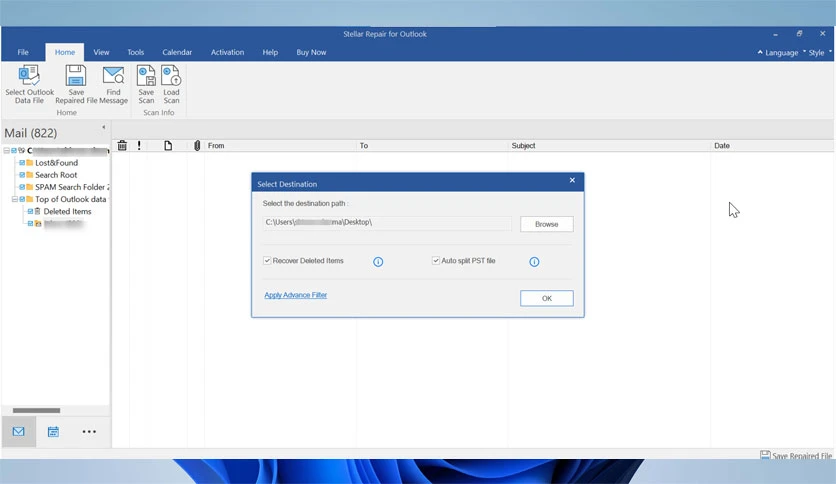This screenshot has height=484, width=836.
Task: Collapse the root mailbox tree node
Action: pos(6,151)
